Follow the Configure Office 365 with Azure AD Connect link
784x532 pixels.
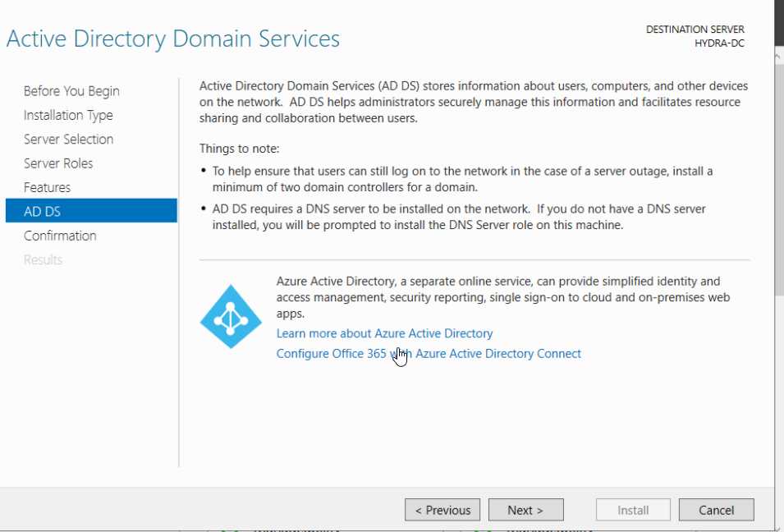click(x=429, y=354)
